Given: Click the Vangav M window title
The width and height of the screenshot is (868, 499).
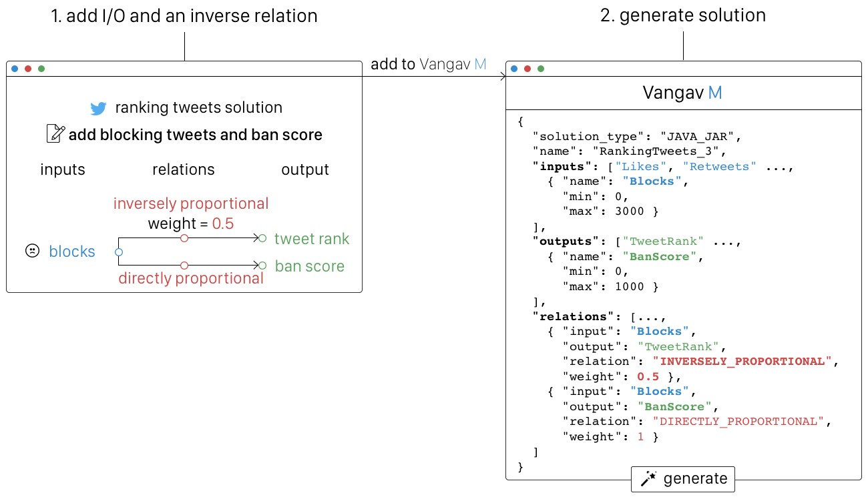Looking at the screenshot, I should [x=682, y=93].
